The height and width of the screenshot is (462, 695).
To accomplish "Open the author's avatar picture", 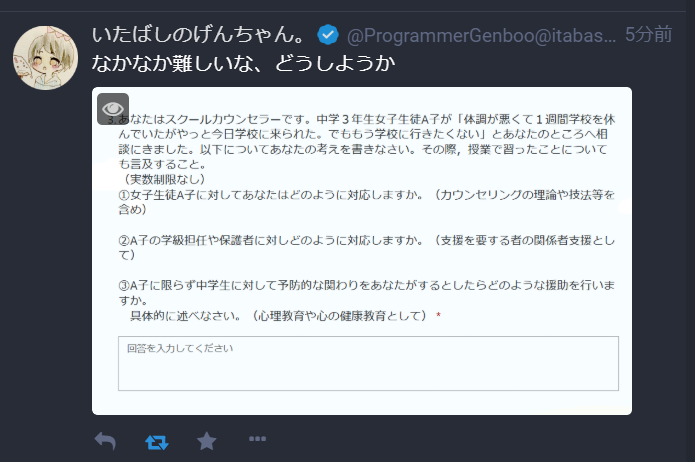I will 45,58.
